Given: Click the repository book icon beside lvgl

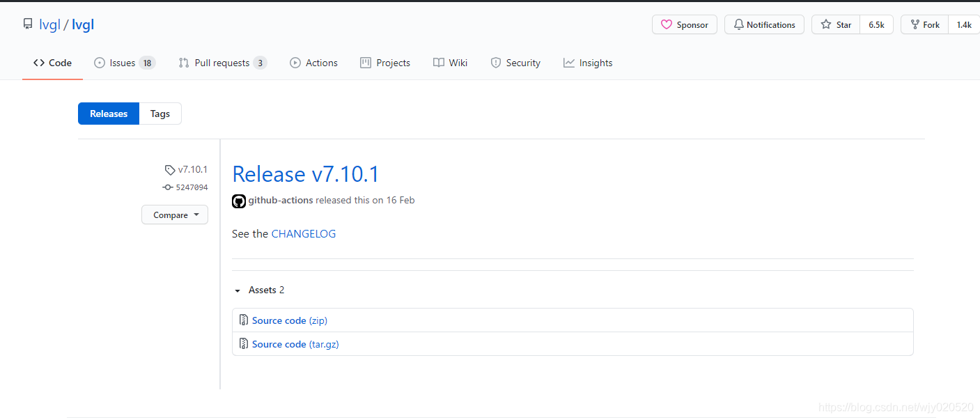Looking at the screenshot, I should [x=28, y=24].
